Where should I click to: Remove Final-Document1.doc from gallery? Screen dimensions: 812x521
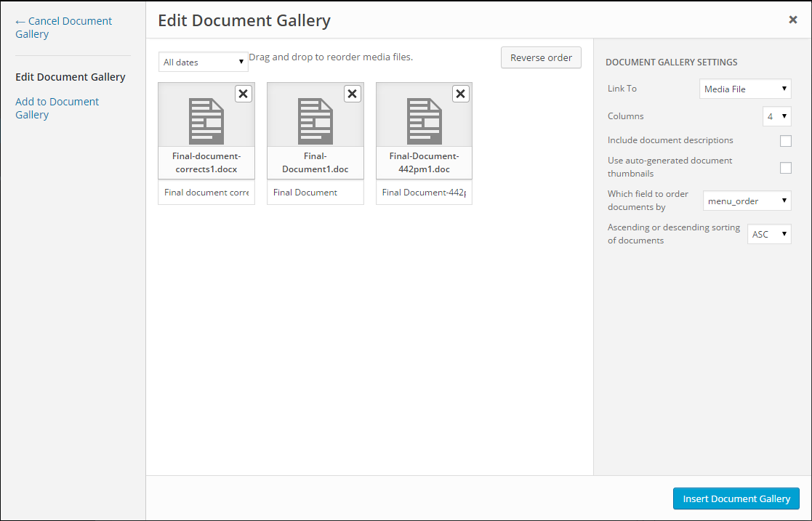[352, 94]
